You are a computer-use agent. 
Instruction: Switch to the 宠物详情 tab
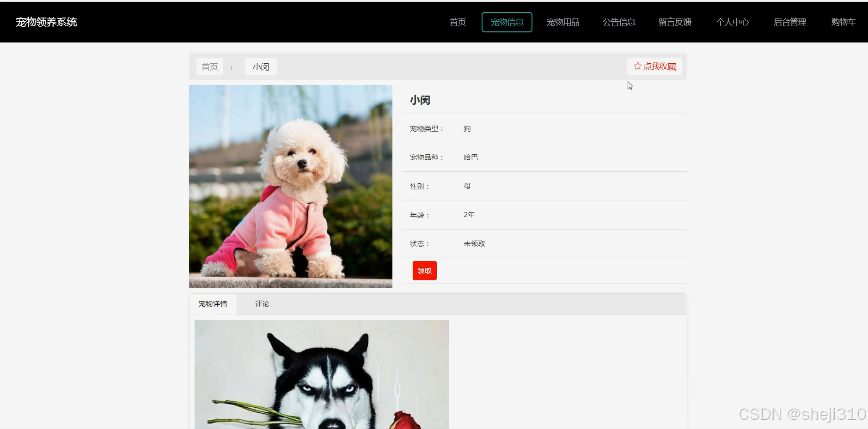click(213, 304)
